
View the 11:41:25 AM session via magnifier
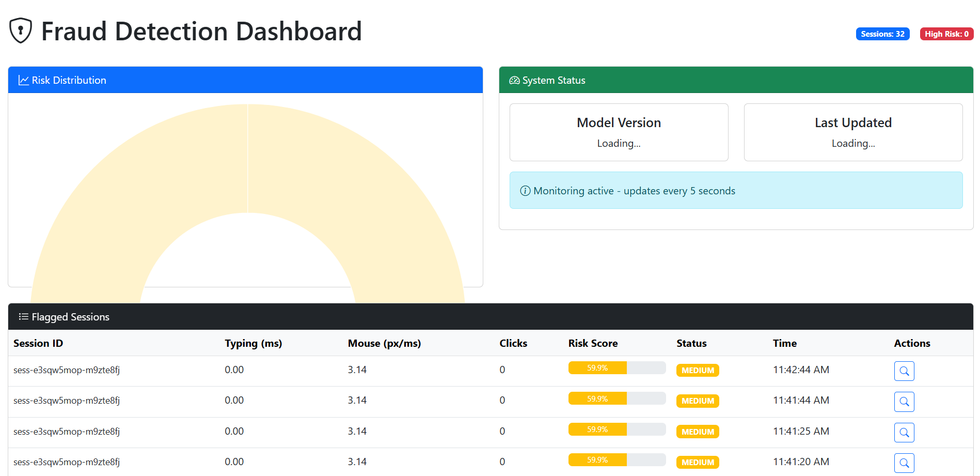(x=904, y=433)
